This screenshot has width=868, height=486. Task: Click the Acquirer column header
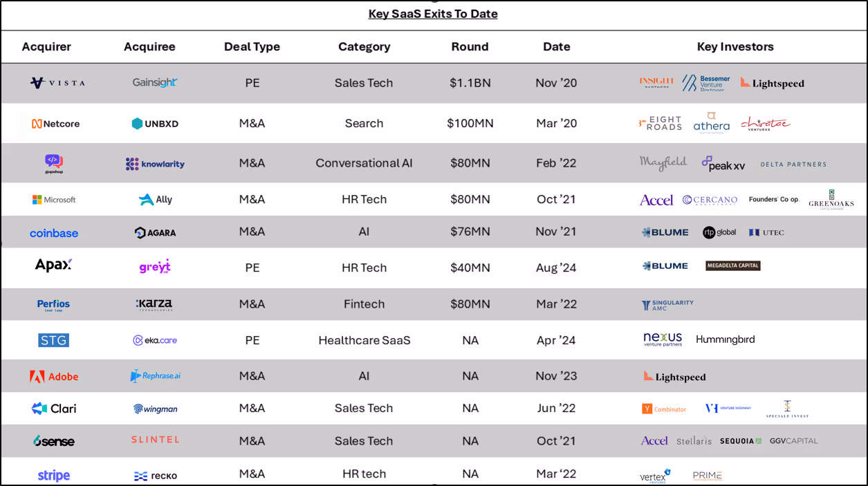[46, 47]
